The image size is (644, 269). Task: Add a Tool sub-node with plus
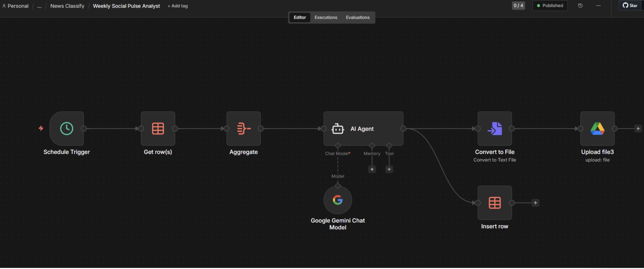point(389,169)
